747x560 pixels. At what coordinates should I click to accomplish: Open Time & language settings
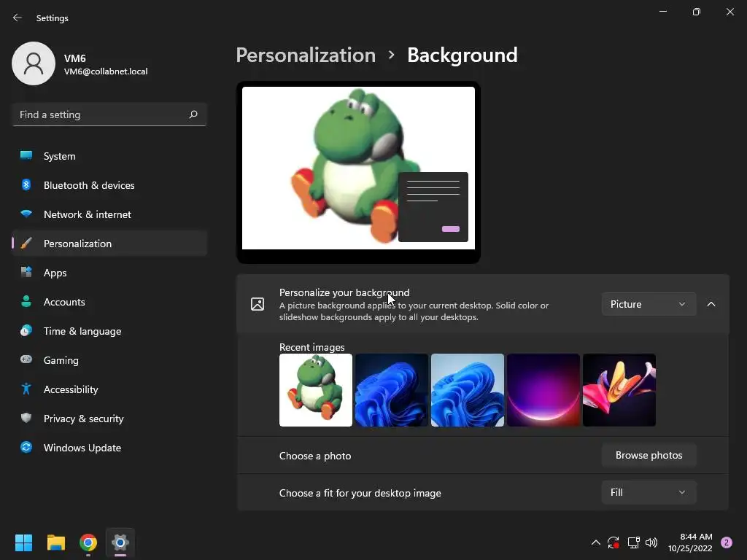click(x=109, y=331)
